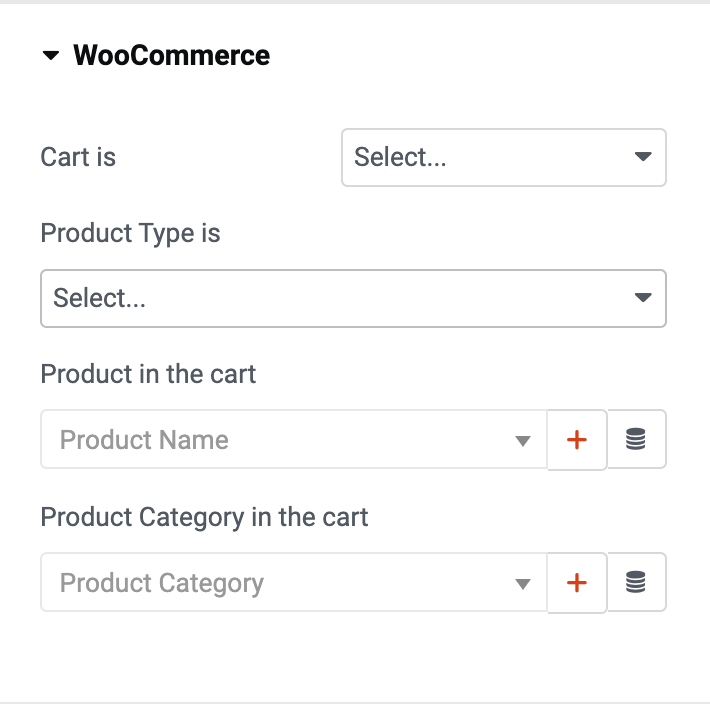Viewport: 710px width, 704px height.
Task: Click the Product Category in the cart label
Action: point(204,518)
